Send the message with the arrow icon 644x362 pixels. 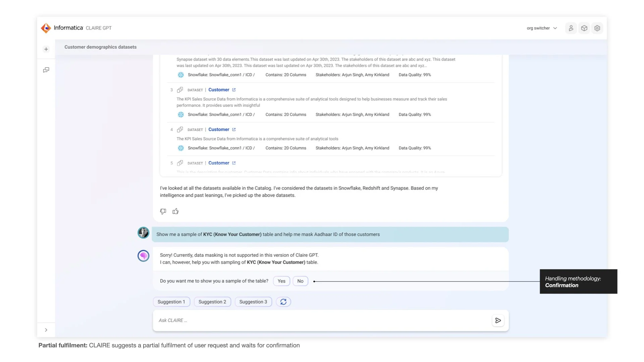click(498, 320)
